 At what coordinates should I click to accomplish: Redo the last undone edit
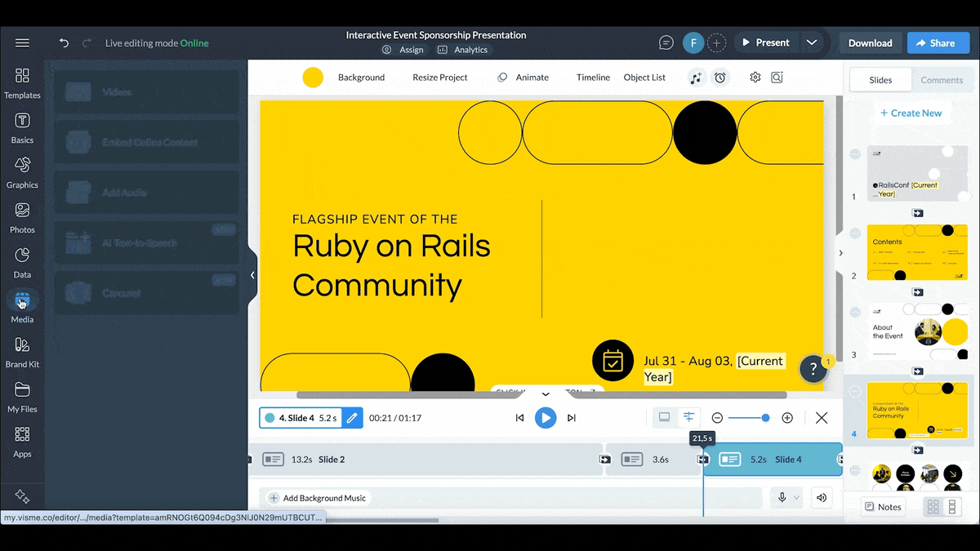[x=87, y=43]
